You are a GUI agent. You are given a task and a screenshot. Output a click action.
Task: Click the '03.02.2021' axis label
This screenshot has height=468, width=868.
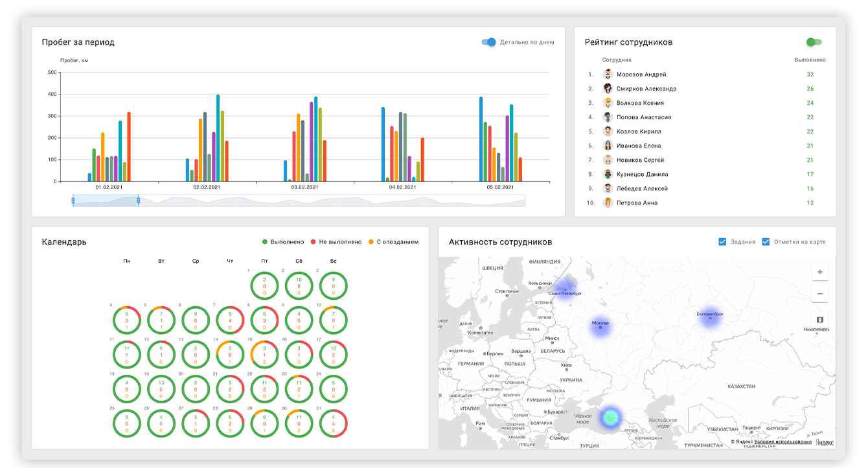[x=304, y=188]
